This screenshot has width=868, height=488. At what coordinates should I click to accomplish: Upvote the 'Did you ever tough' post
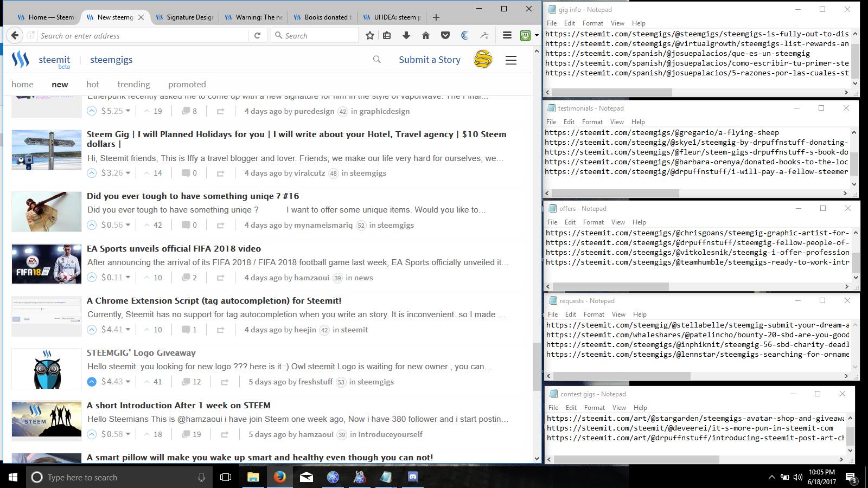pyautogui.click(x=92, y=225)
